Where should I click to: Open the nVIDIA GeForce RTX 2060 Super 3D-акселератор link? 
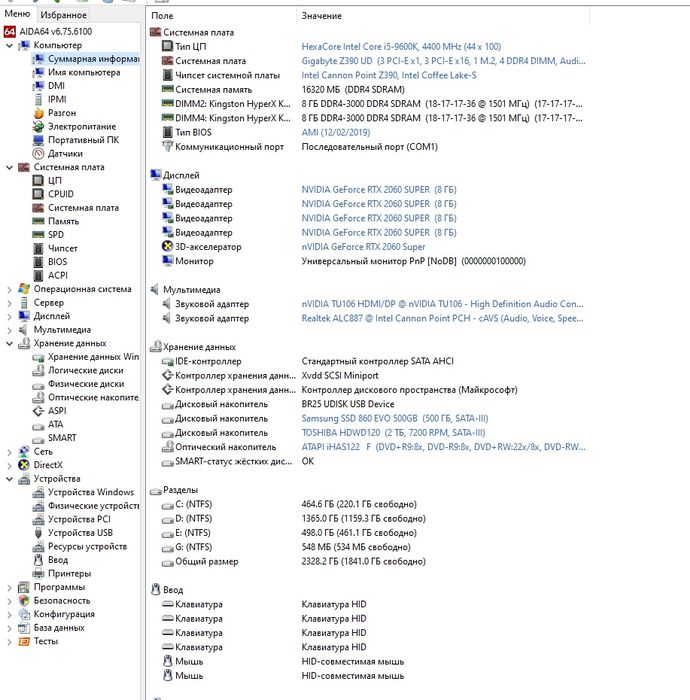363,247
